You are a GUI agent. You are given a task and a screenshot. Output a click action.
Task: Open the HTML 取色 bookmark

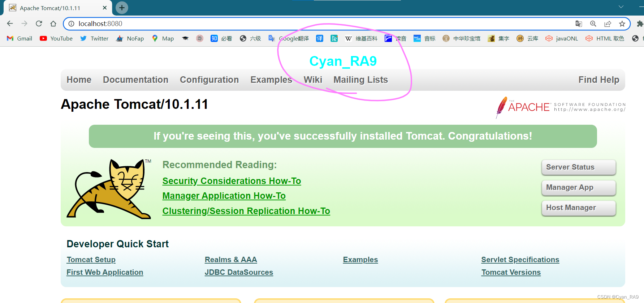point(605,38)
